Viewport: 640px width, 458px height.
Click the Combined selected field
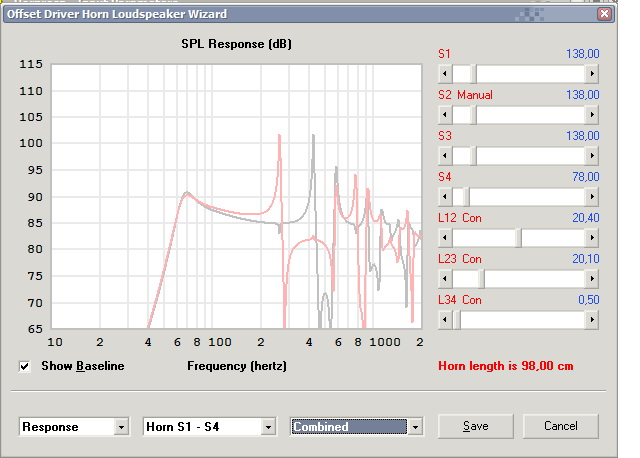(x=349, y=427)
